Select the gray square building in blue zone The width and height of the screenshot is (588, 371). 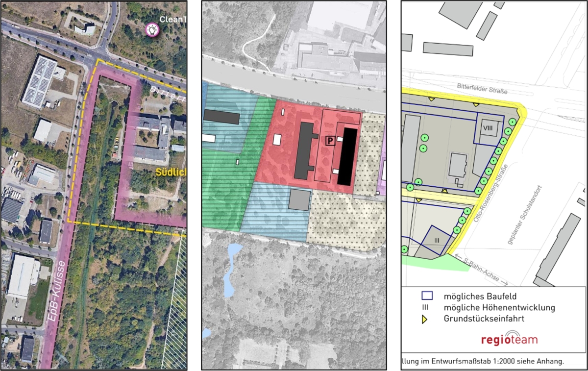[x=299, y=200]
